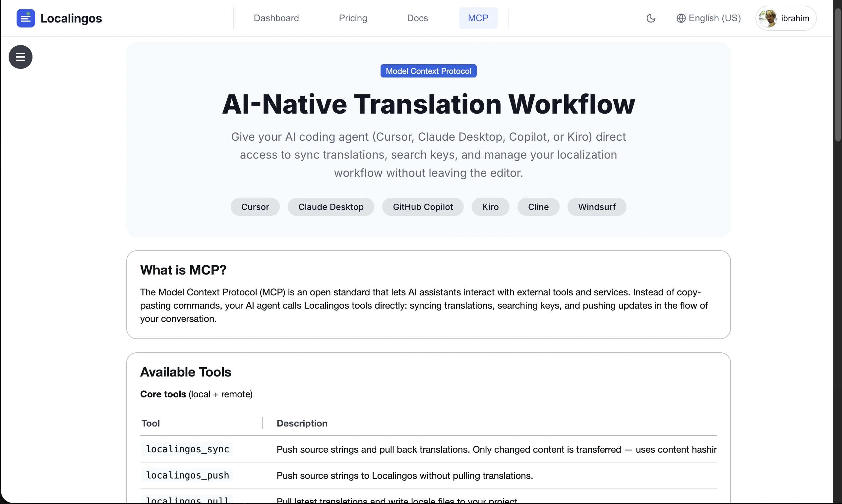Choose the Claude Desktop chip
The height and width of the screenshot is (504, 842).
(331, 207)
